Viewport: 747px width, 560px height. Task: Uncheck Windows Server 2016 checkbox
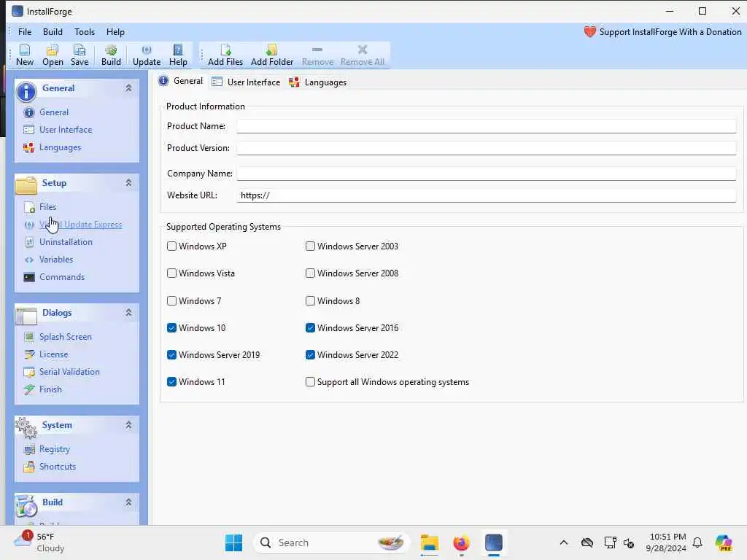310,328
